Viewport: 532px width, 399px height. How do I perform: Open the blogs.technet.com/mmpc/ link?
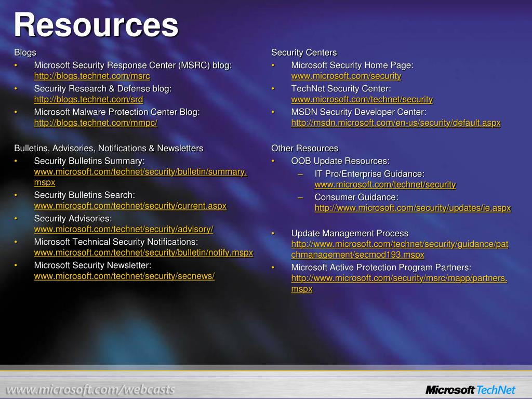pyautogui.click(x=96, y=123)
